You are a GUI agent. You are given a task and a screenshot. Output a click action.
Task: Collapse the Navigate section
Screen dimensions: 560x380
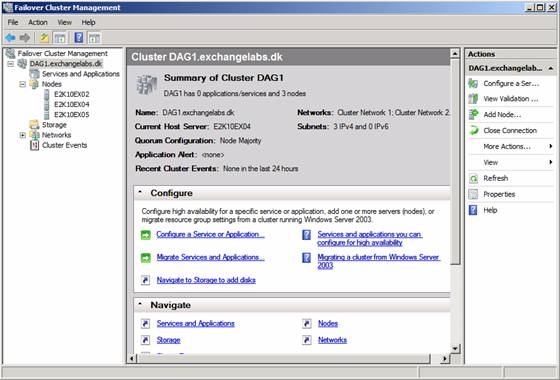(140, 305)
